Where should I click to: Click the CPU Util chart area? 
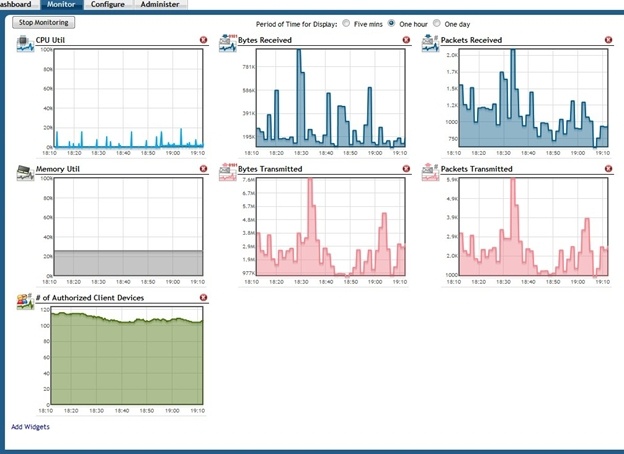[x=128, y=98]
